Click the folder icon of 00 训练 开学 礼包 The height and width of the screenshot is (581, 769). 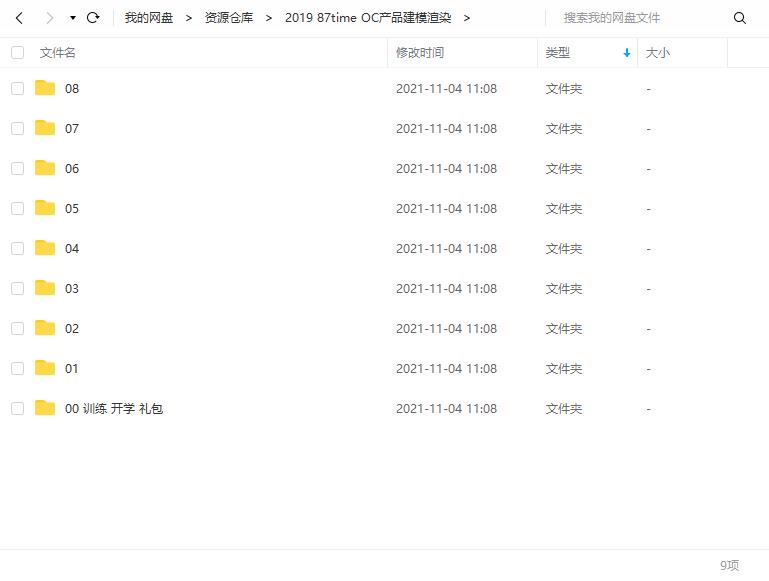pyautogui.click(x=45, y=407)
